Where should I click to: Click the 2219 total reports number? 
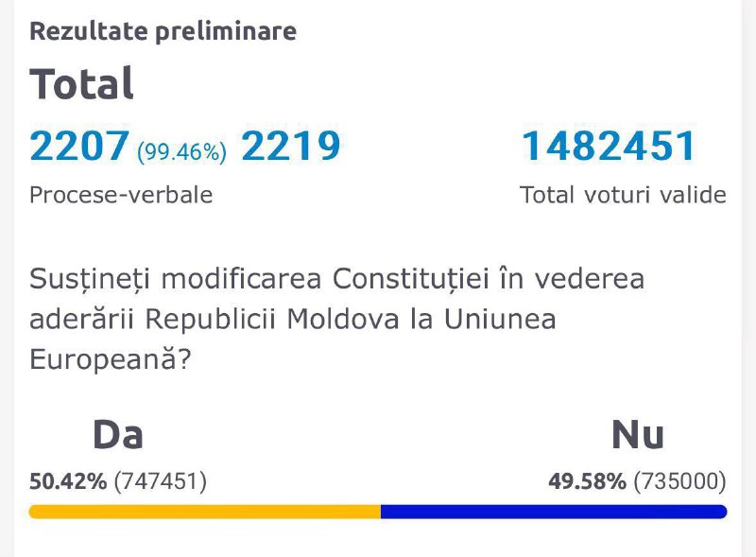291,146
